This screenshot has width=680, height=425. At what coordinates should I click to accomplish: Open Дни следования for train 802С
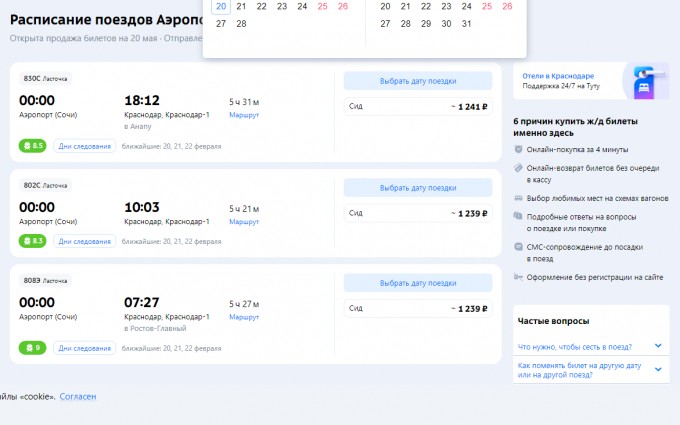click(85, 241)
